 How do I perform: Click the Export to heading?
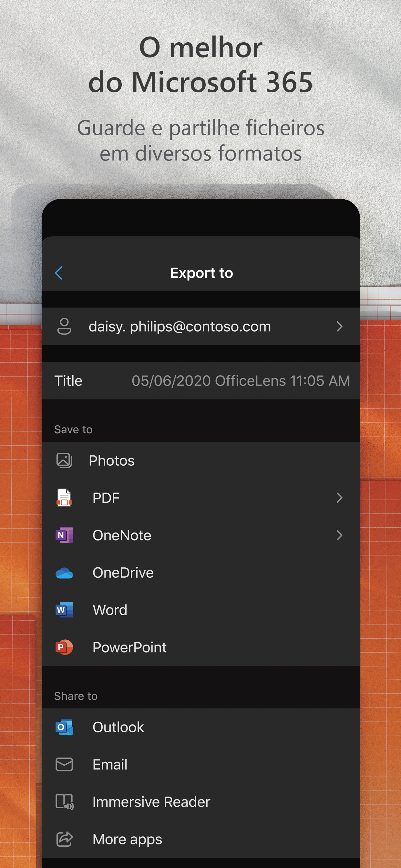[201, 273]
